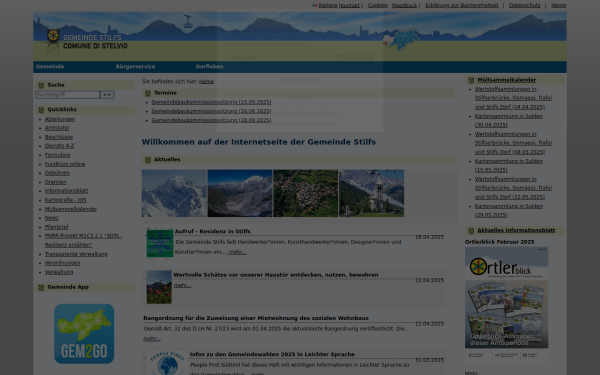Screen dimensions: 600x375
Task: Open the PNRR-Projekt M1C3 2.1 quicklink
Action: point(83,240)
